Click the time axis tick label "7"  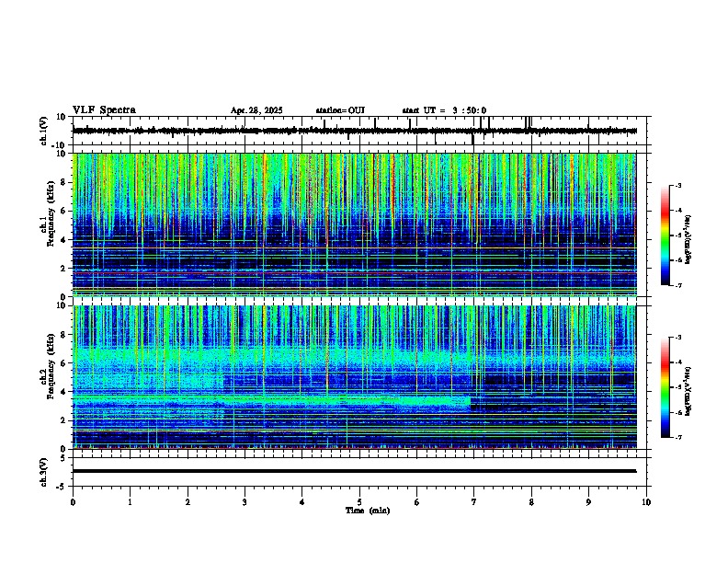coord(474,502)
